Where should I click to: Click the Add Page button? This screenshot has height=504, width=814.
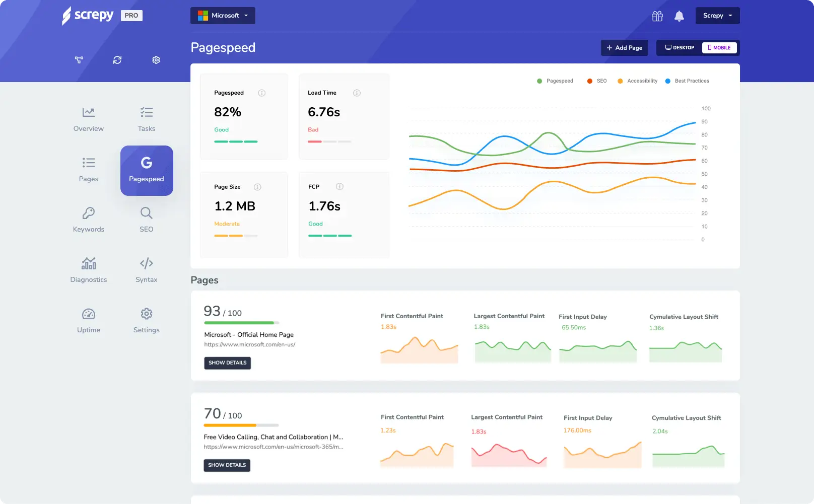pos(625,48)
